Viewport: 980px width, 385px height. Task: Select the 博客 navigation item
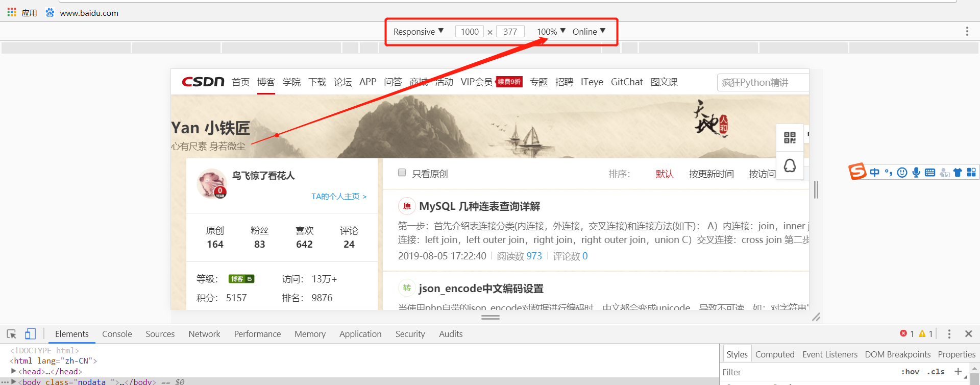pos(266,82)
